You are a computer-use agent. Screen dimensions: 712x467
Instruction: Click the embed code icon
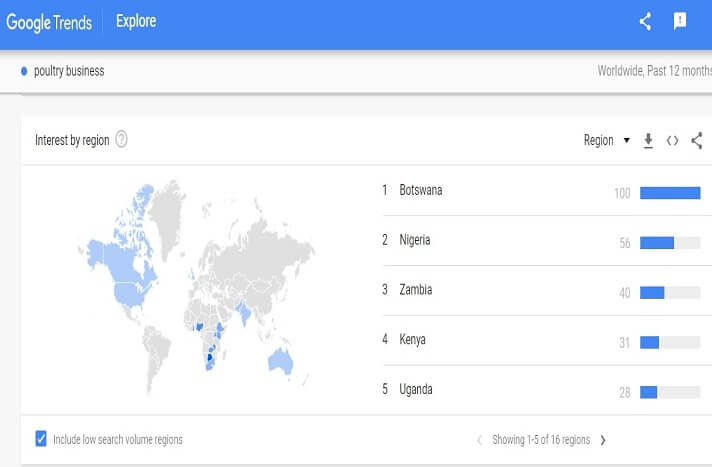(x=672, y=141)
